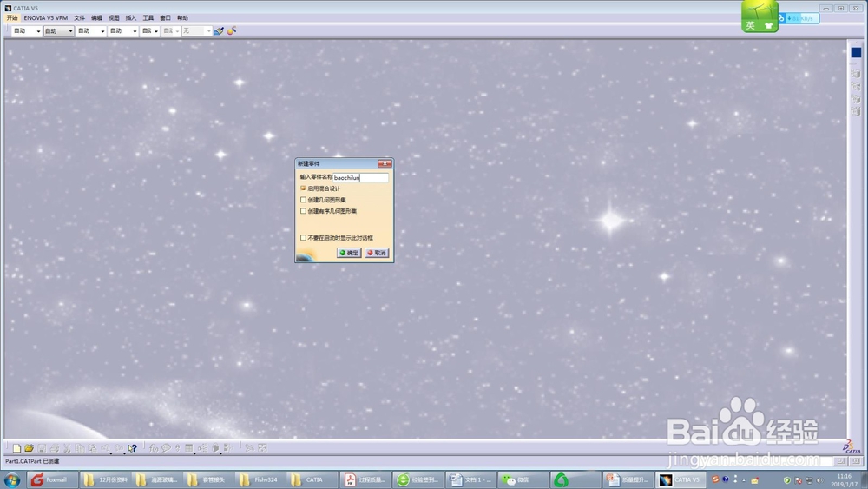The height and width of the screenshot is (489, 868).
Task: Open the fourth 自动 linetype dropdown
Action: pyautogui.click(x=123, y=31)
